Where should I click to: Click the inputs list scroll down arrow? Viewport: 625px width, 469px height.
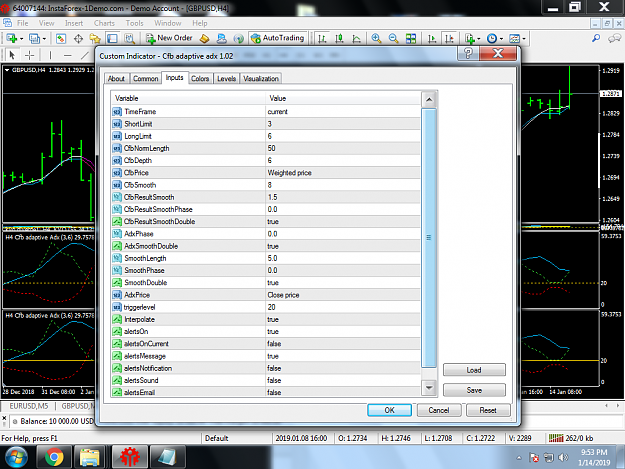click(x=429, y=387)
